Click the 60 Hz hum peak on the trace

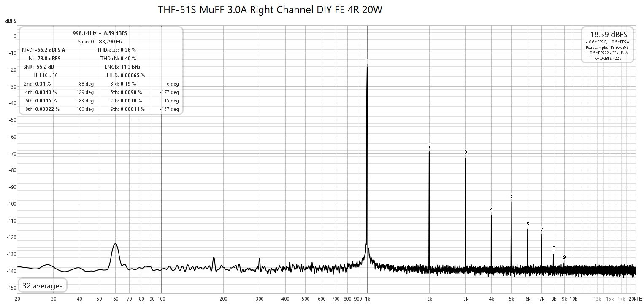pyautogui.click(x=115, y=245)
